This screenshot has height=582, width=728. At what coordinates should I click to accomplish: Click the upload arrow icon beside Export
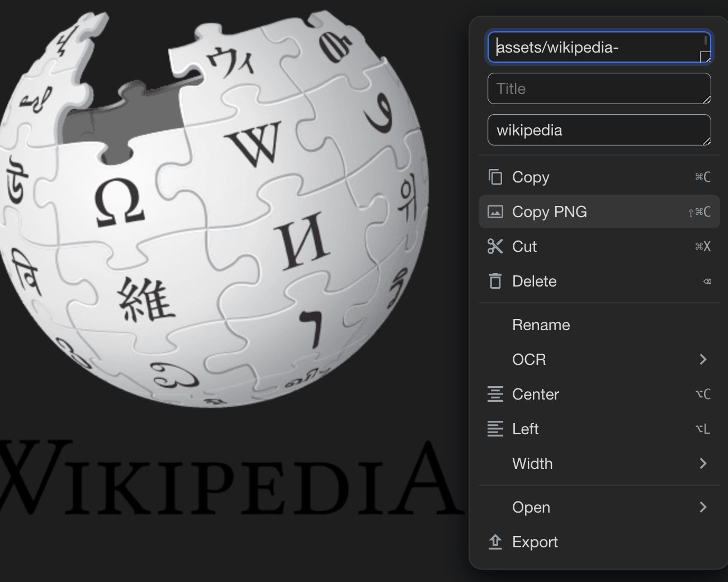(495, 542)
